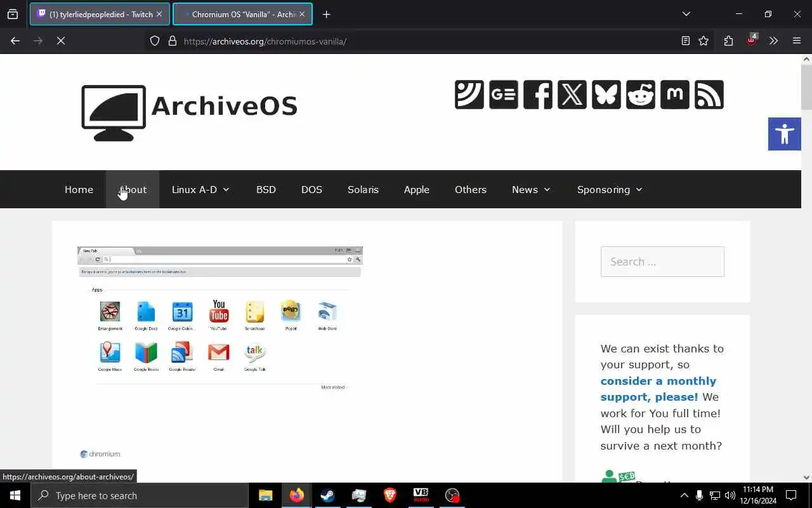Open the Google News icon link

coord(504,95)
